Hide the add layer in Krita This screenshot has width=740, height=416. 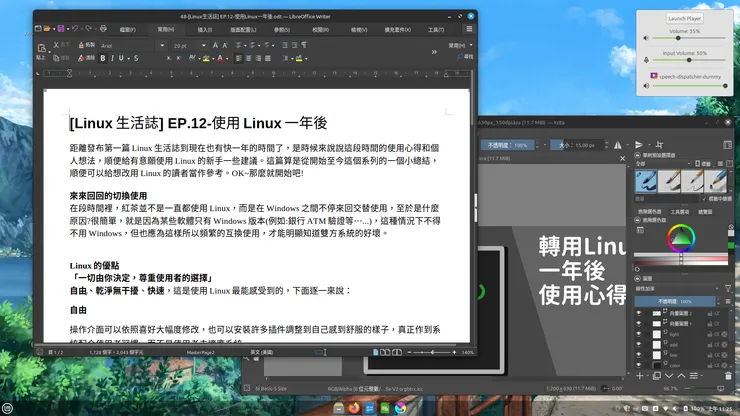639,344
